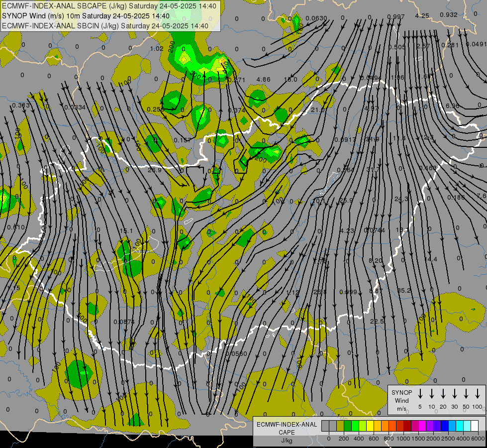Click the map value 8.20
Viewport: 487px width, 448px height.
pos(376,260)
